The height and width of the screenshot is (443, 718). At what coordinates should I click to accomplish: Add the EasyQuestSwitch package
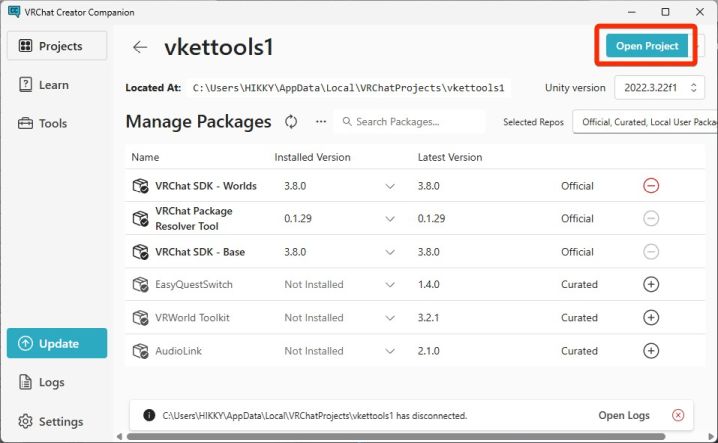click(x=651, y=284)
